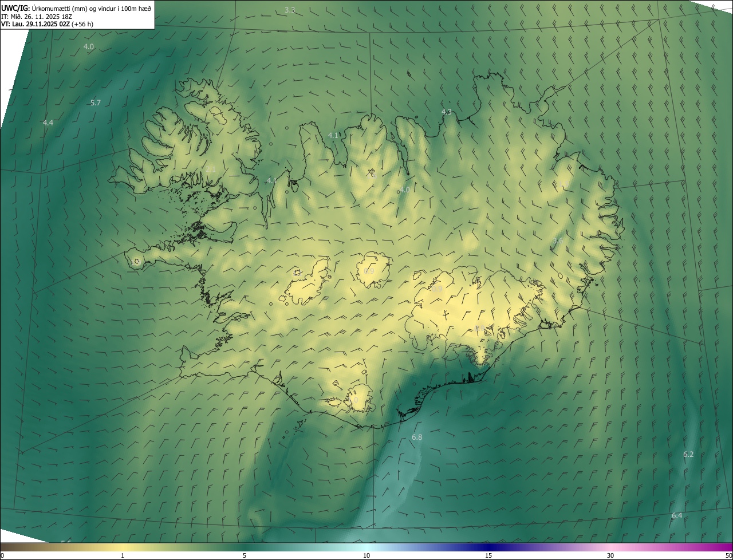
Task: Click the 1.0 label on the southern glacier
Action: (353, 401)
